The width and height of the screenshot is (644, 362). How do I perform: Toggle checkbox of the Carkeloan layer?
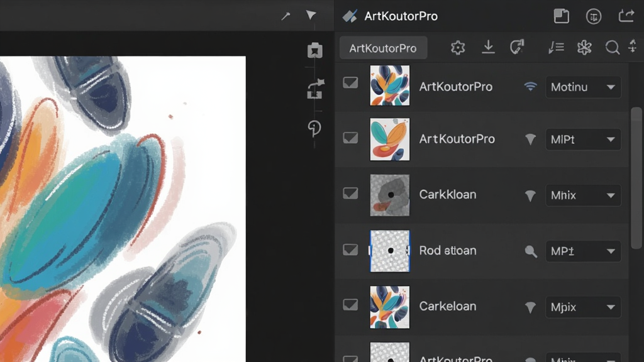pos(350,305)
